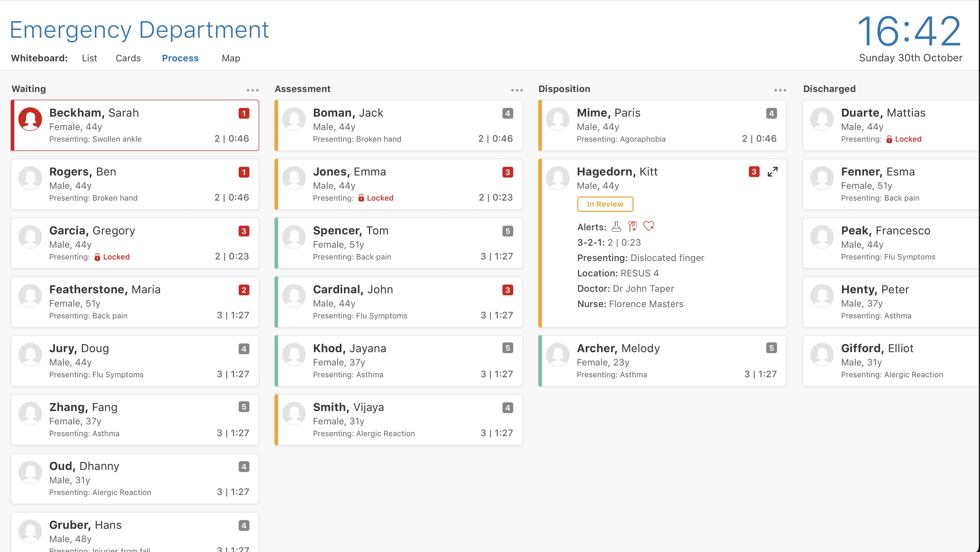Click the In Review status button

605,204
